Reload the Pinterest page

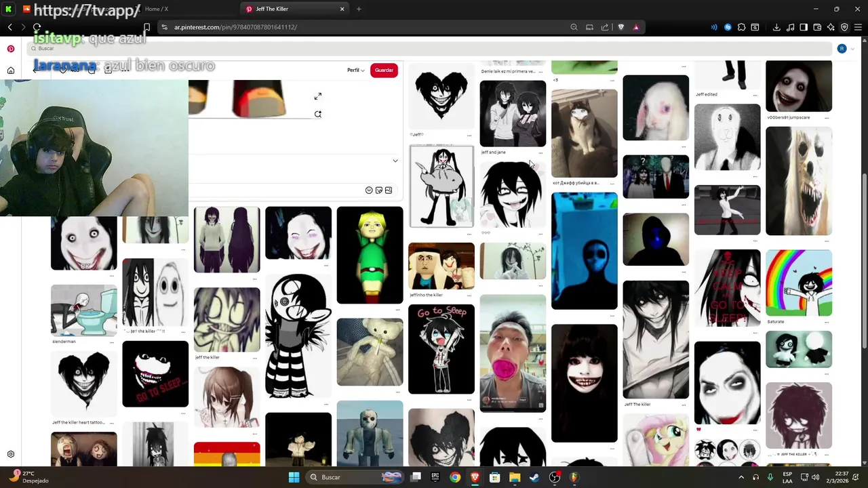tap(37, 27)
